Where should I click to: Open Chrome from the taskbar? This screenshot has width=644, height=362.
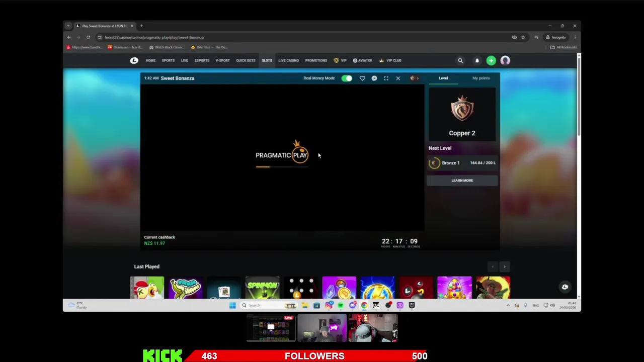(x=364, y=305)
